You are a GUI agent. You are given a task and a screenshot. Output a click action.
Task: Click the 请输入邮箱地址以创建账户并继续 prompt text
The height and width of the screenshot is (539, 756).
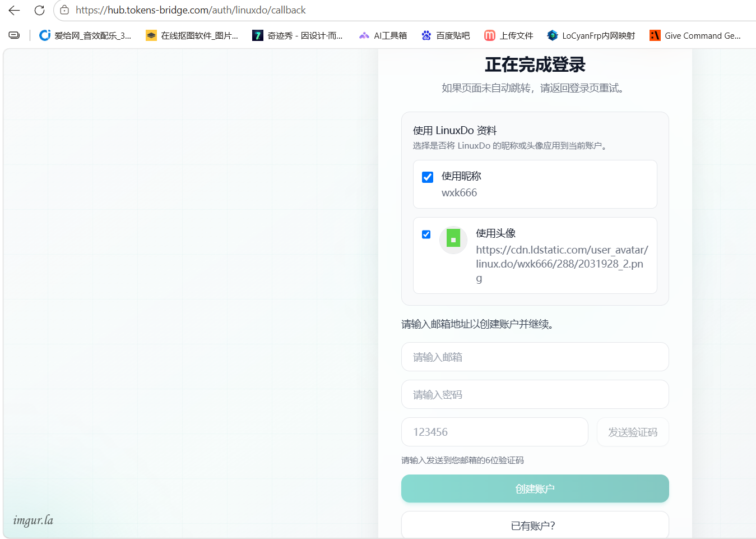[478, 324]
